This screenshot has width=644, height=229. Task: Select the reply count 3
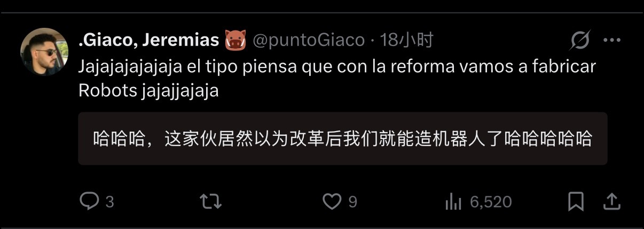[x=109, y=202]
